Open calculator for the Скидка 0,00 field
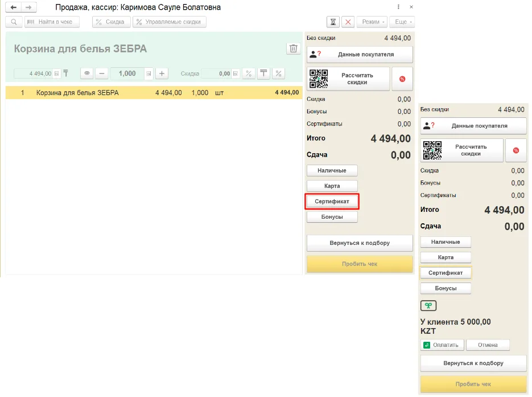Viewport: 532px width, 397px height. click(x=236, y=73)
